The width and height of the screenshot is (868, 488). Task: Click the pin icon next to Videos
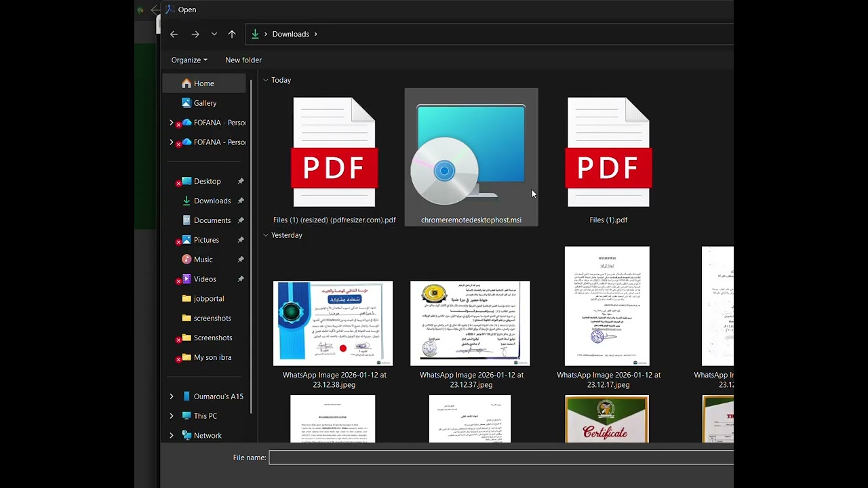pos(240,279)
